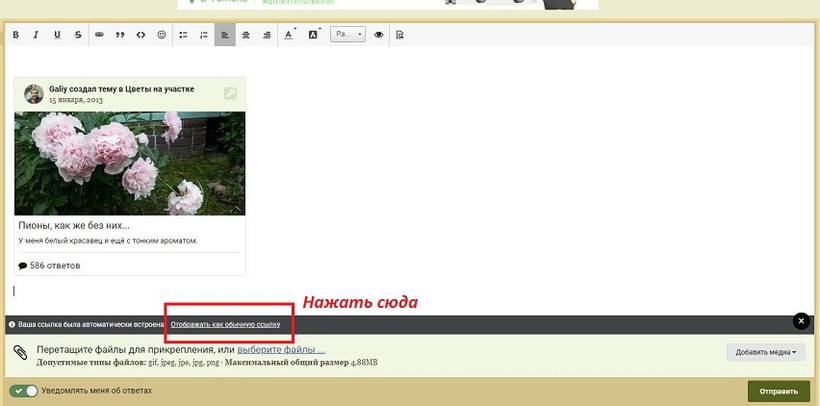The image size is (820, 406).
Task: Toggle bold formatting in the editor toolbar
Action: 16,35
